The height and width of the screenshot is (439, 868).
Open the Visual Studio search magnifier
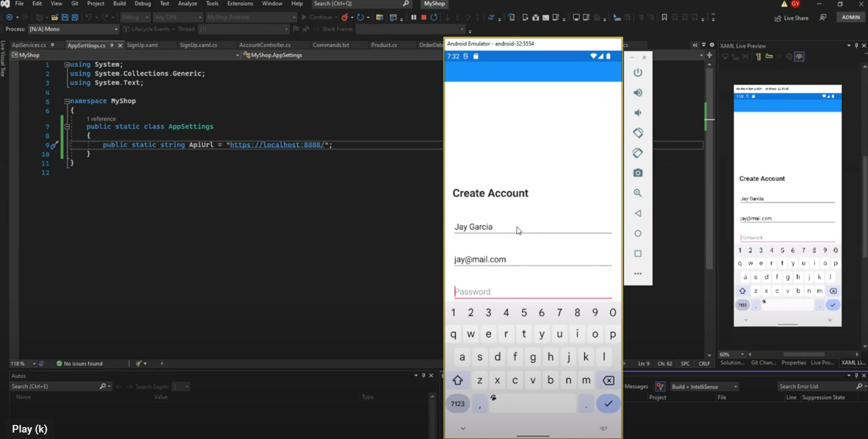(x=406, y=4)
